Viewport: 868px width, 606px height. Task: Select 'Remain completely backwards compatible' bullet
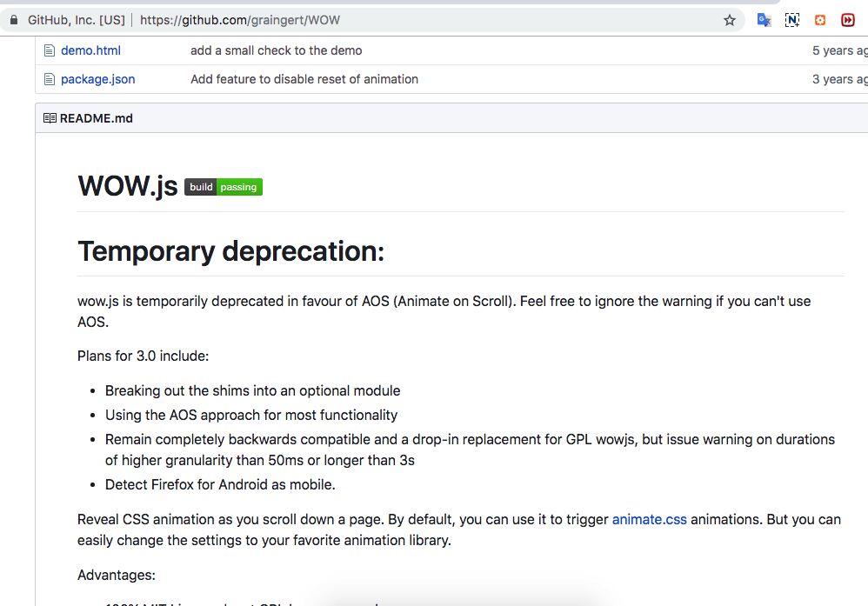tap(470, 450)
